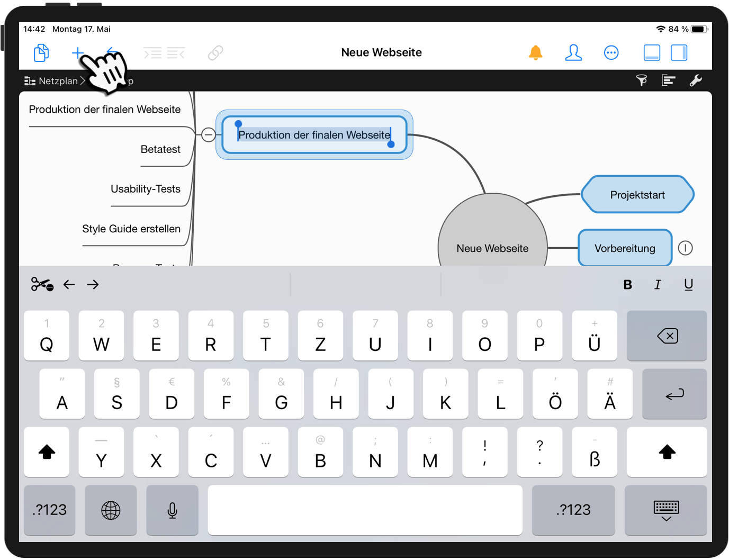Select Netzplan in the breadcrumb bar

(x=58, y=80)
